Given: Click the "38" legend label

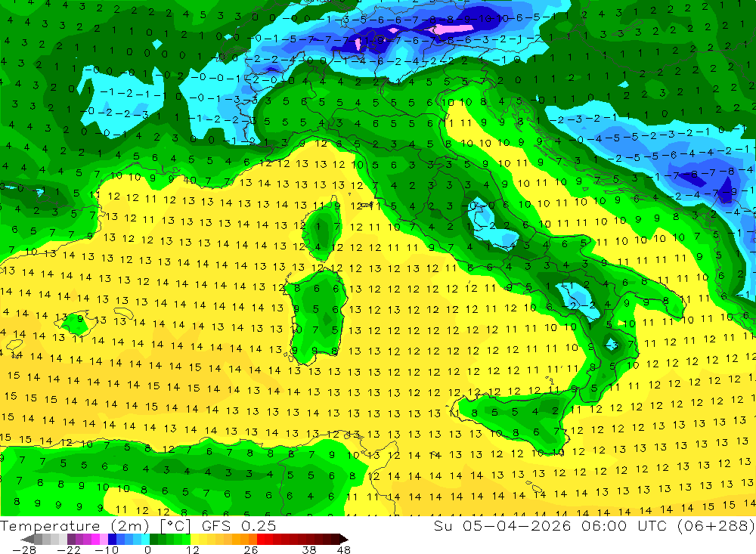Looking at the screenshot, I should point(309,550).
